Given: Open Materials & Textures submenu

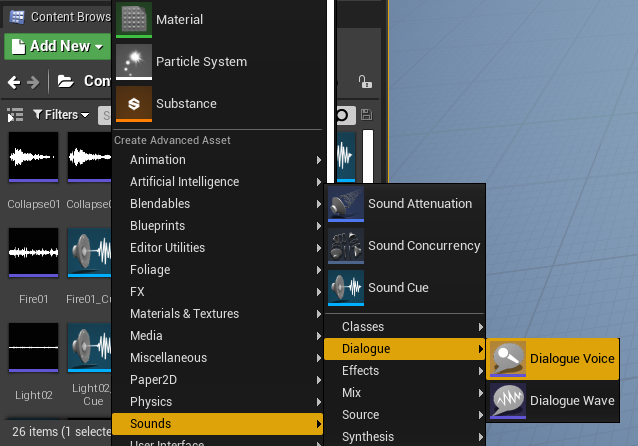Looking at the screenshot, I should 218,314.
